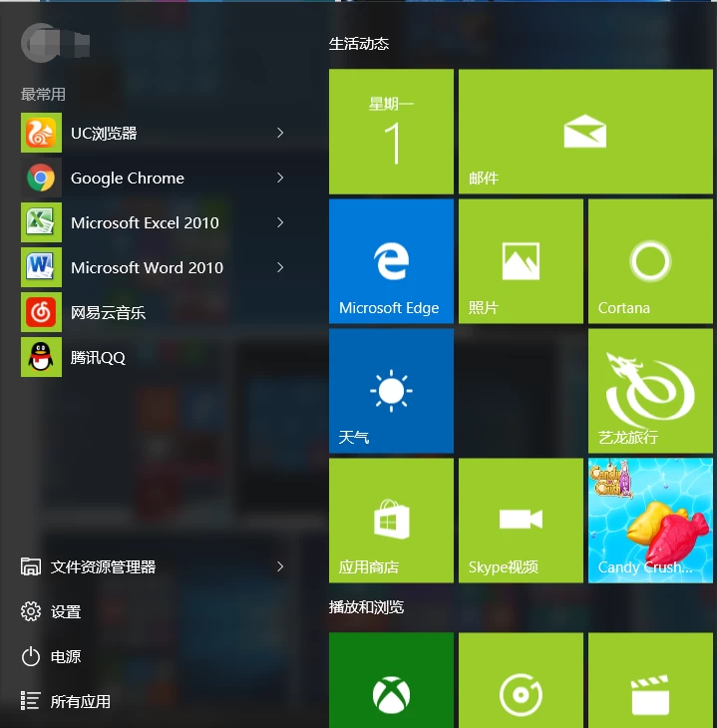Click the 播放和浏览 group heading
This screenshot has height=728, width=717.
[366, 607]
